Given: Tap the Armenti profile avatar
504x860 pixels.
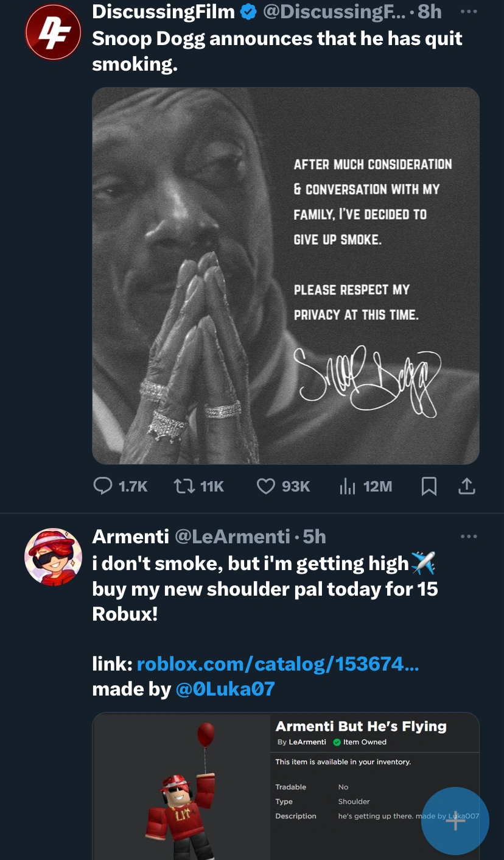Looking at the screenshot, I should (53, 557).
